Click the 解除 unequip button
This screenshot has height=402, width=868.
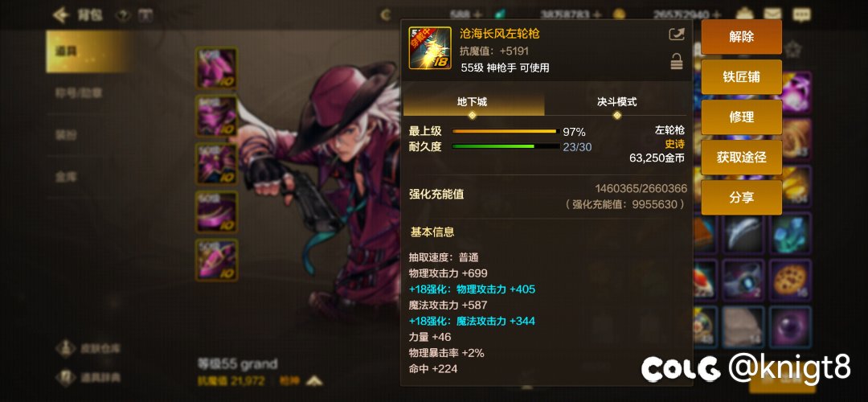[x=741, y=37]
